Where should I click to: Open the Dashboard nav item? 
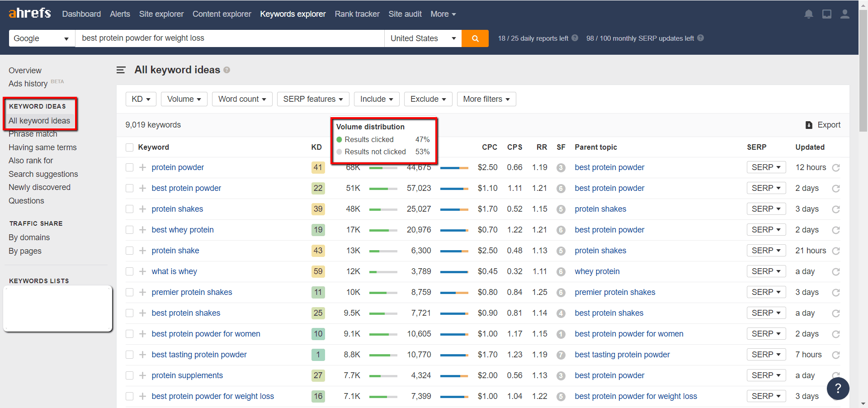[81, 14]
